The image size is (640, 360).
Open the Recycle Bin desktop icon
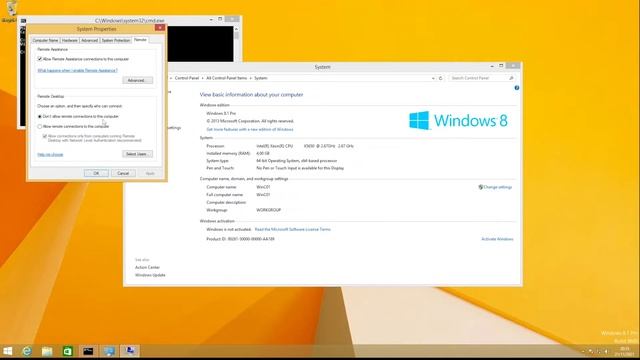[11, 10]
